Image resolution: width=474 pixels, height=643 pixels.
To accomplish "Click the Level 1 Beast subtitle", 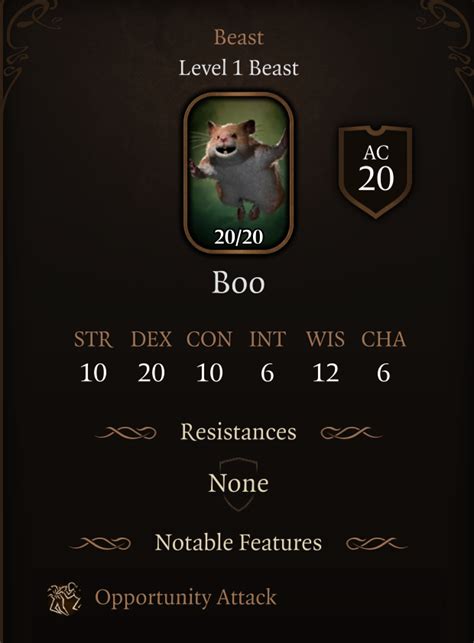I will tap(239, 68).
